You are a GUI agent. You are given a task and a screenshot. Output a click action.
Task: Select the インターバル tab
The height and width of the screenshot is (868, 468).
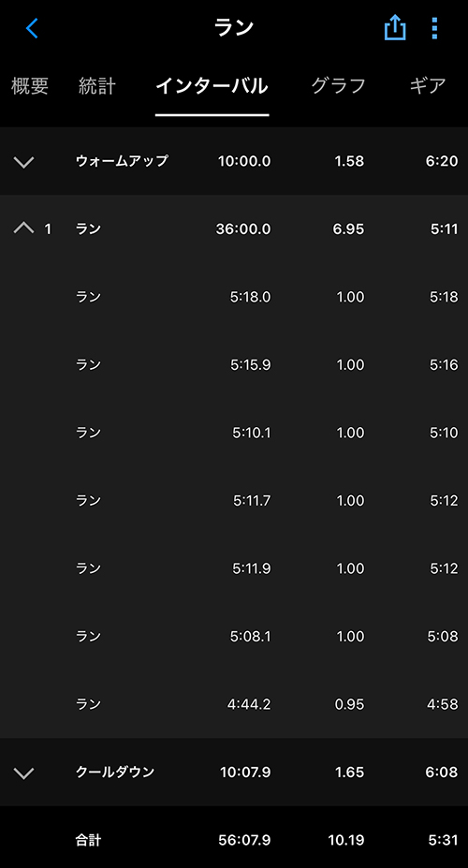[x=212, y=86]
